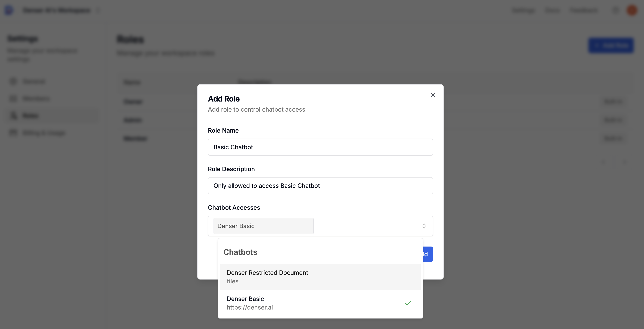Select Denser Restricted Document chatbot option
This screenshot has height=329, width=644.
coord(320,277)
